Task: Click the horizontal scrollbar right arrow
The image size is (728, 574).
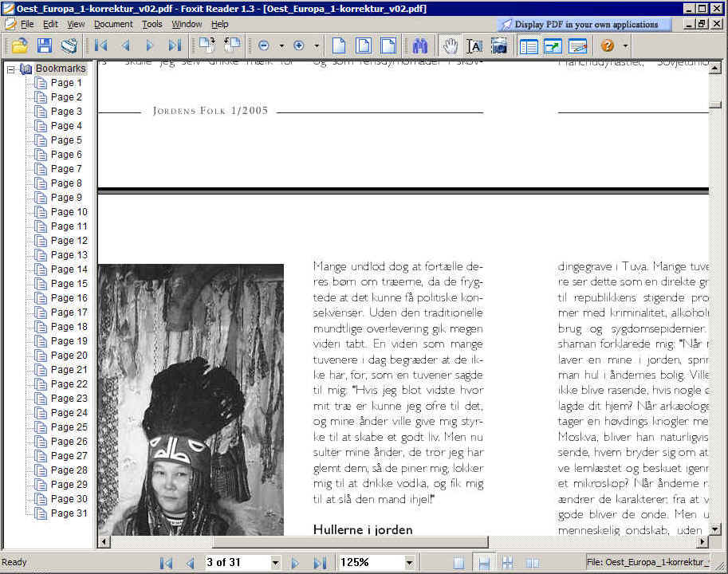Action: (703, 541)
